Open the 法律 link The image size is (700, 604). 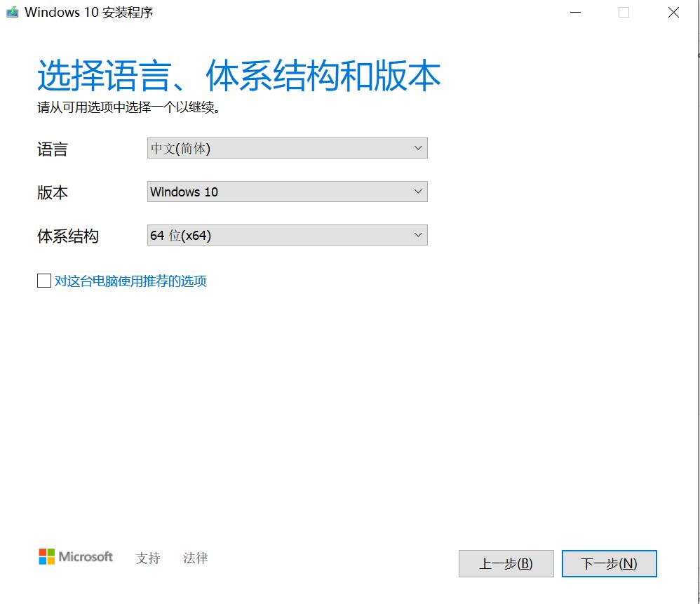click(x=194, y=558)
